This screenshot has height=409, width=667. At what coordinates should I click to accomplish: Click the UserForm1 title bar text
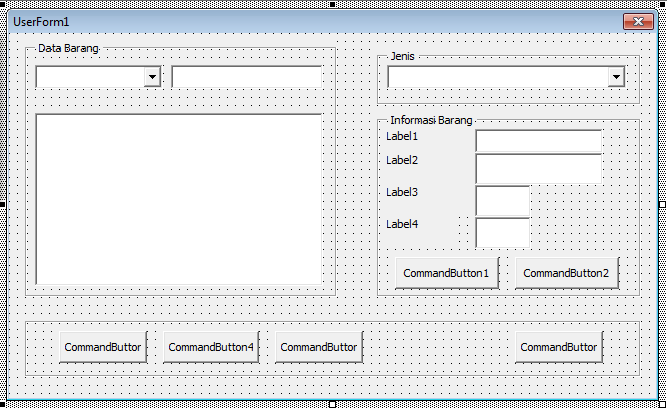pos(41,22)
